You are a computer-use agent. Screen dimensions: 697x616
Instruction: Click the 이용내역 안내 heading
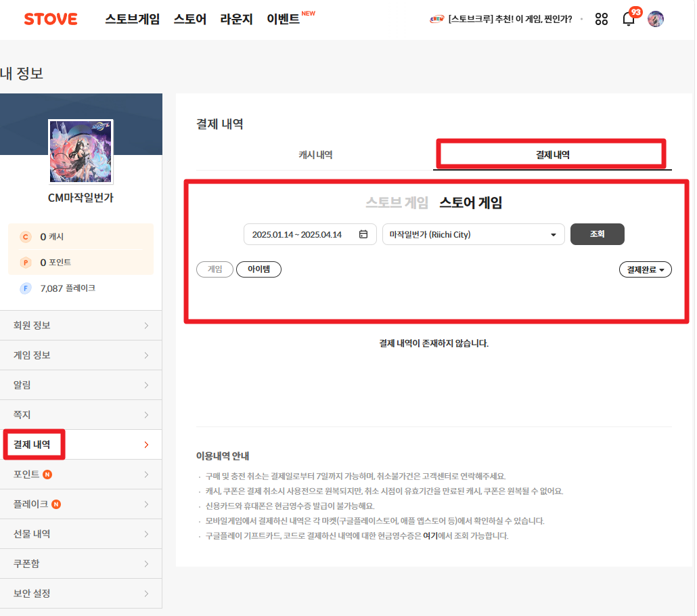pyautogui.click(x=223, y=456)
